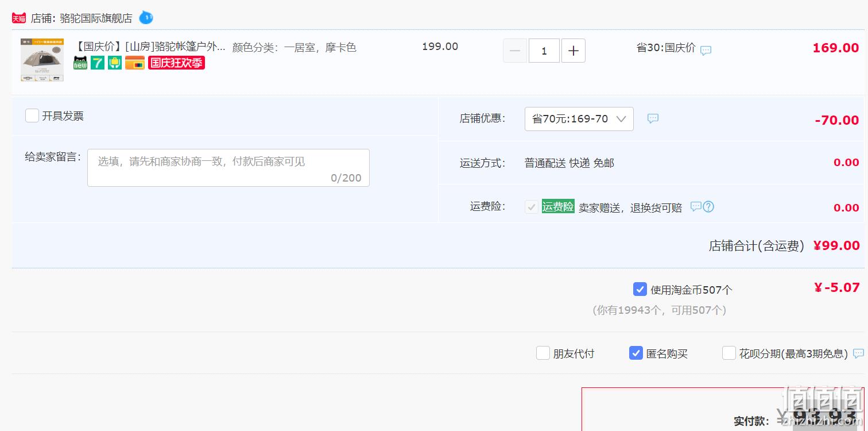Click into the seller message text box
The height and width of the screenshot is (431, 868).
pyautogui.click(x=228, y=168)
